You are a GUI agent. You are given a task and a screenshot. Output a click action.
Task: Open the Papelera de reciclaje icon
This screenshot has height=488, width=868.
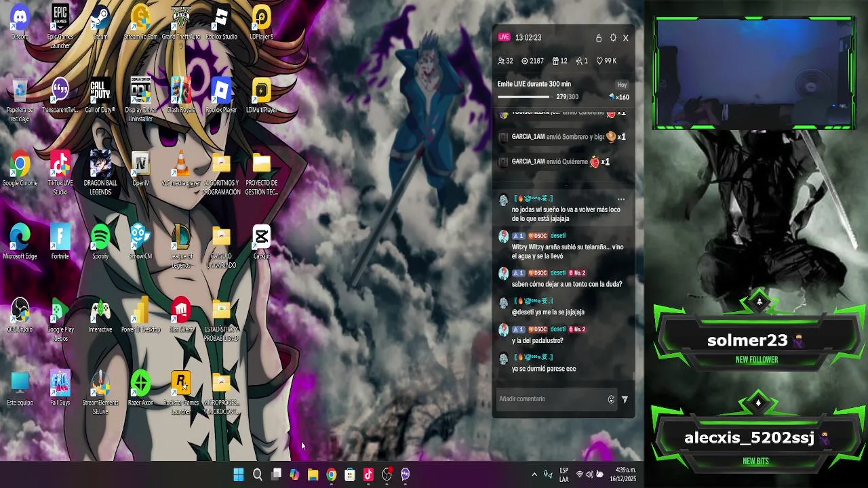20,100
